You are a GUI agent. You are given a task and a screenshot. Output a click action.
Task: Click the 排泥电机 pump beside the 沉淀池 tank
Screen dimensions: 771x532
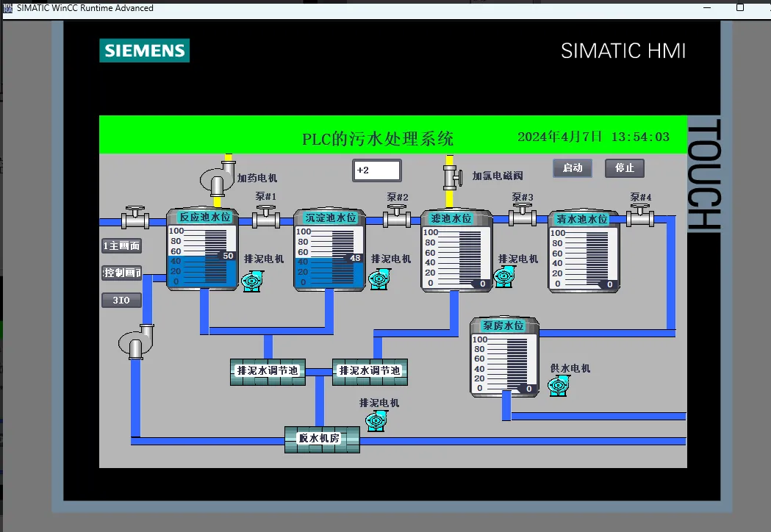(379, 278)
